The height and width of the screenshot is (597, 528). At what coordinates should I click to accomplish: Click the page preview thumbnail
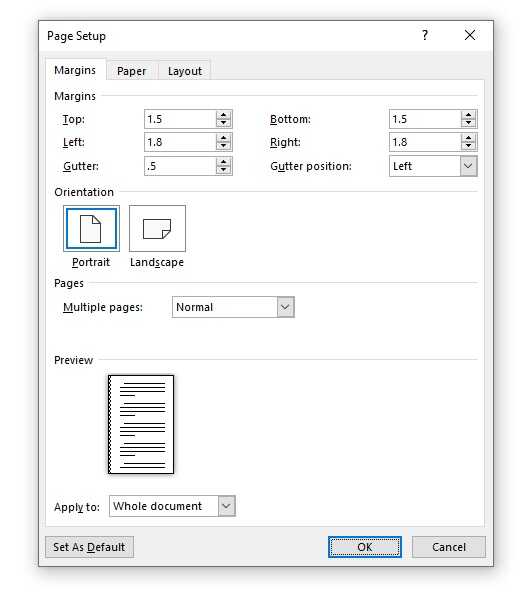(x=141, y=425)
